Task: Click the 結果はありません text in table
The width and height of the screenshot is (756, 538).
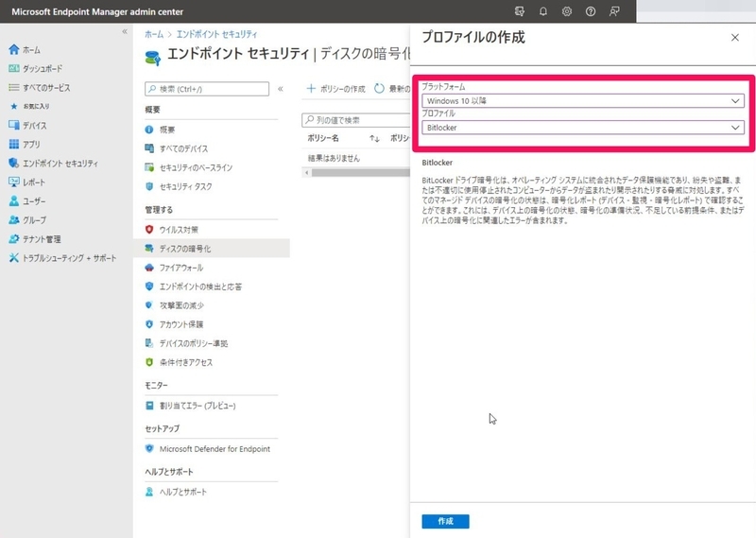Action: pyautogui.click(x=334, y=158)
